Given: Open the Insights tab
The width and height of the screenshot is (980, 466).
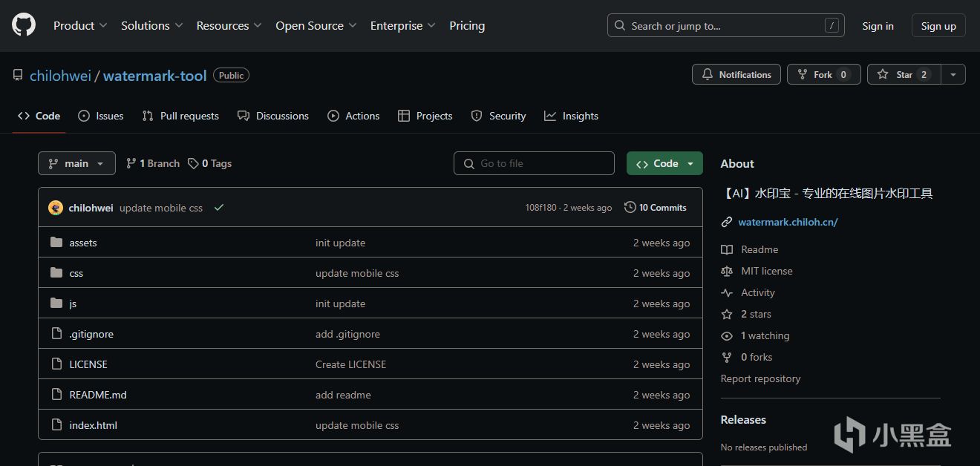Looking at the screenshot, I should point(571,116).
